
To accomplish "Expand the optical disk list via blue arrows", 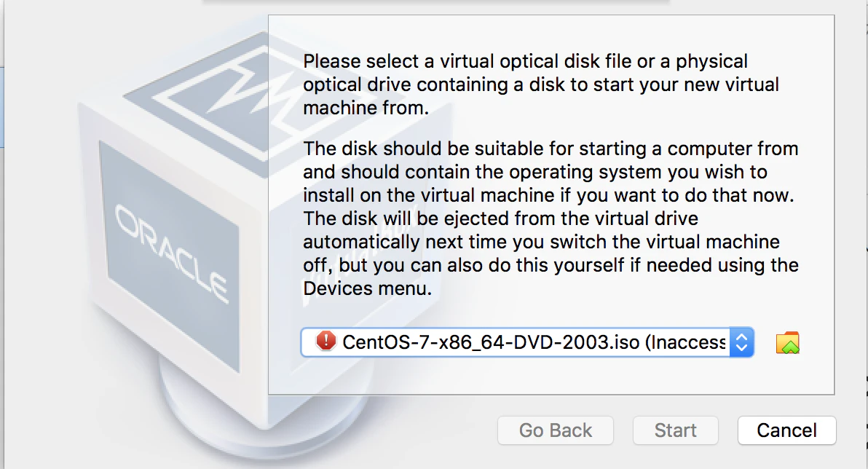I will [x=741, y=342].
